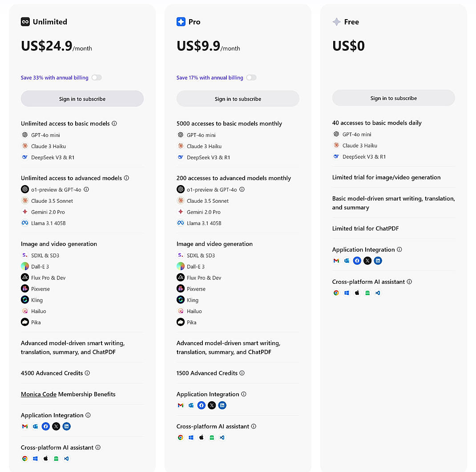Click "Sign in to subscribe" on the Pro plan
The image size is (476, 472).
pos(238,98)
